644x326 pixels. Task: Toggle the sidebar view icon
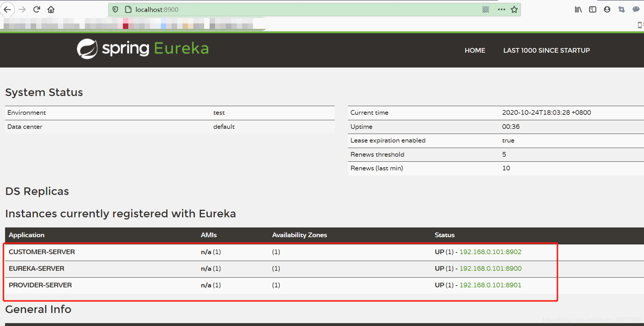point(593,9)
